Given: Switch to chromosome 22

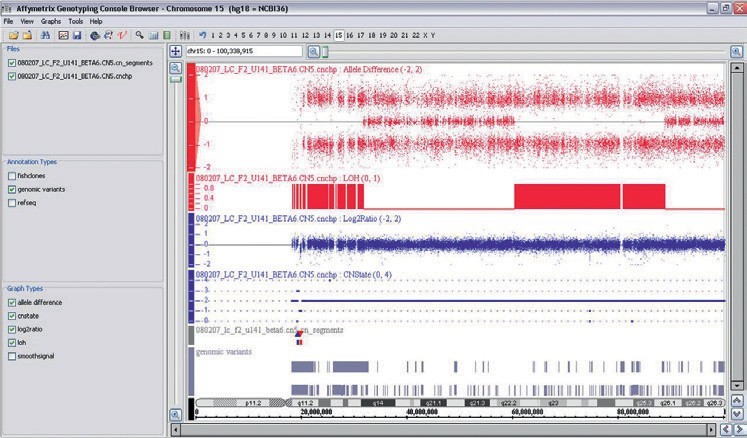Looking at the screenshot, I should (416, 35).
